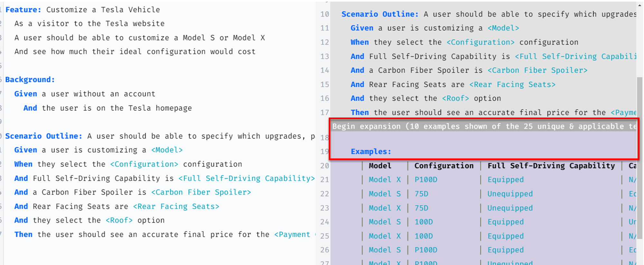Click 'Scenario Outline:' keyword in left pane
Image resolution: width=644 pixels, height=265 pixels.
tap(44, 136)
